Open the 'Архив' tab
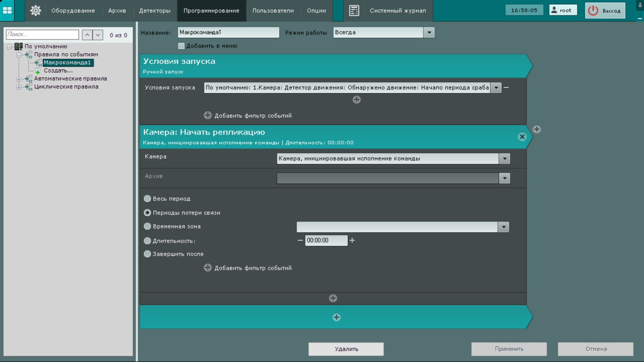This screenshot has height=362, width=644. click(117, 10)
